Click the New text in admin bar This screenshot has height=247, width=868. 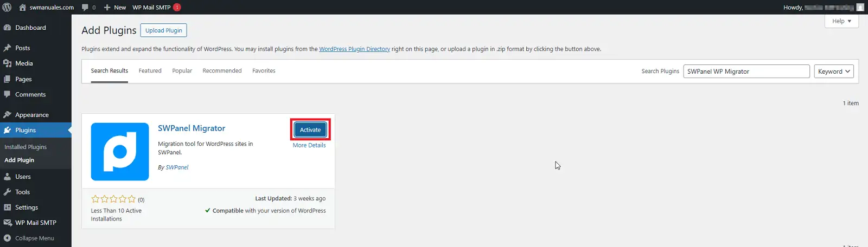click(120, 8)
